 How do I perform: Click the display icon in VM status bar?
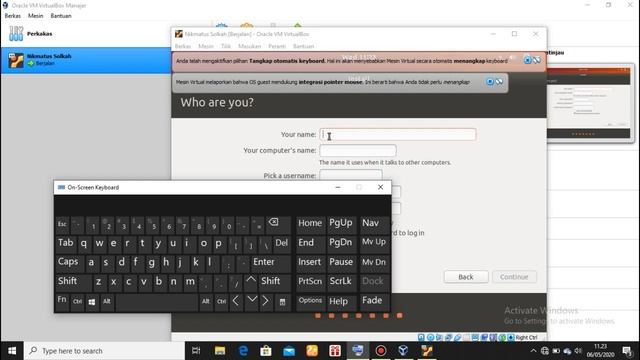pos(475,337)
